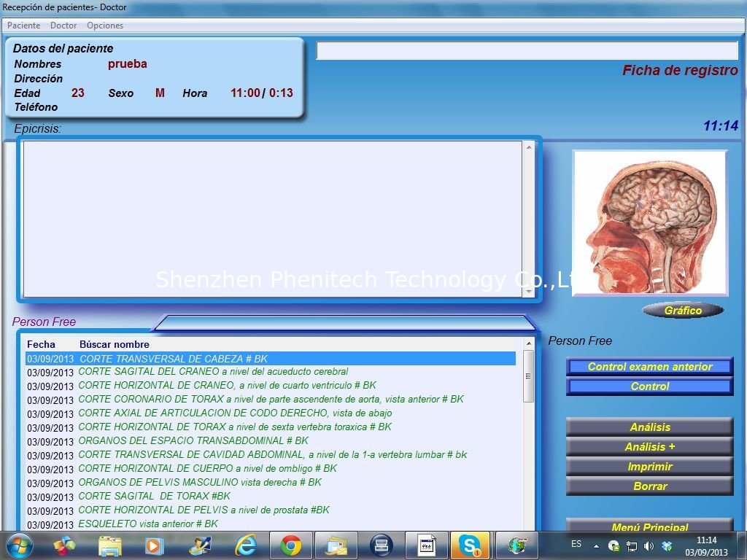
Task: Click the Control button
Action: pos(650,386)
